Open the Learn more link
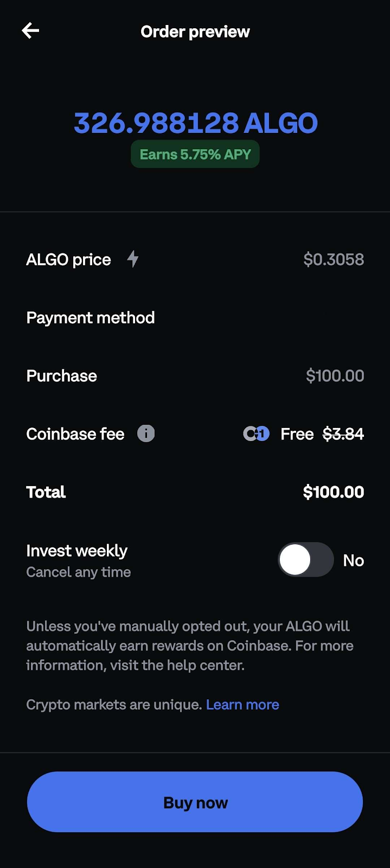The height and width of the screenshot is (868, 390). 242,705
